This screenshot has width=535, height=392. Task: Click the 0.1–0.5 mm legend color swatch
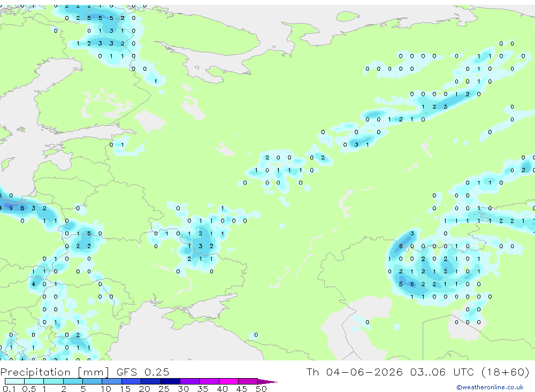pyautogui.click(x=14, y=381)
